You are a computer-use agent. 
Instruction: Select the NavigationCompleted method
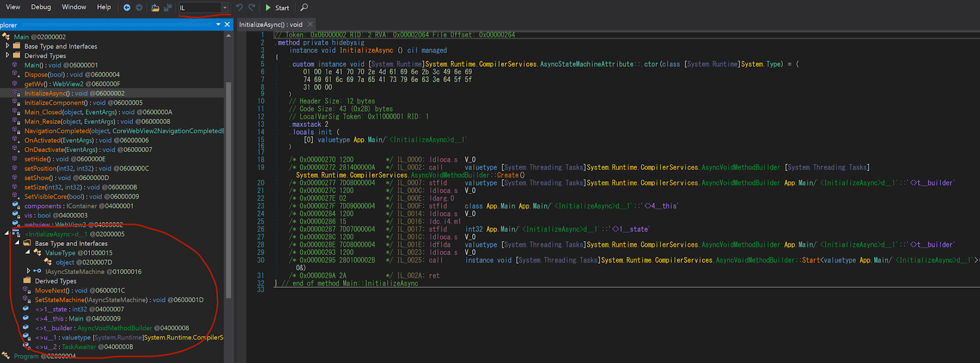(x=124, y=131)
